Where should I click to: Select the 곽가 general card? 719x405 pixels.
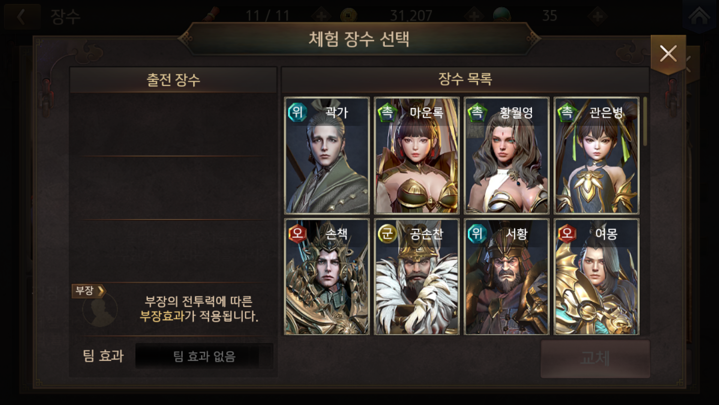[326, 155]
